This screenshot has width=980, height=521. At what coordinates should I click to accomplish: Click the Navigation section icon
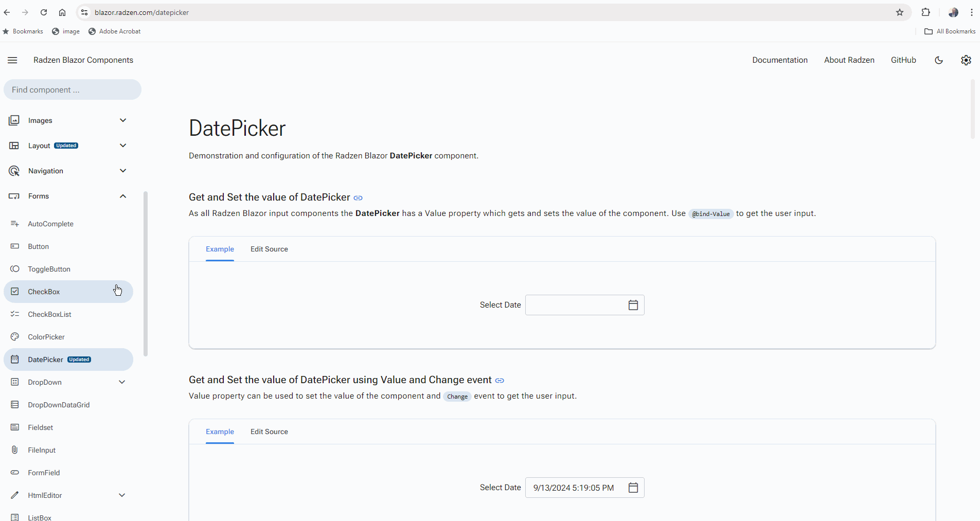[14, 171]
